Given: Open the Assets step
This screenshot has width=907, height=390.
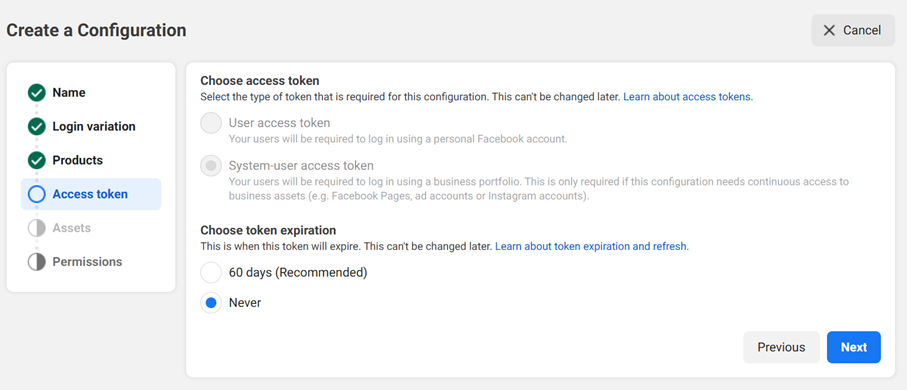Looking at the screenshot, I should tap(72, 228).
